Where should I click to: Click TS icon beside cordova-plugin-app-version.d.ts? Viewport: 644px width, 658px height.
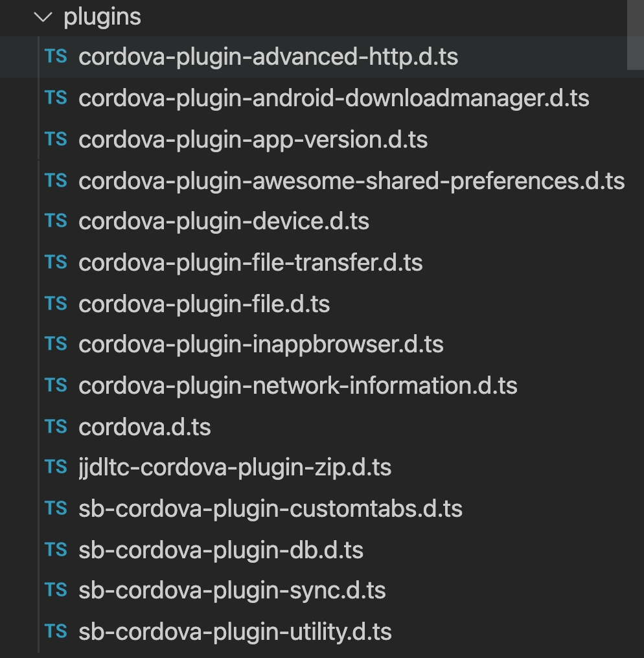point(56,139)
